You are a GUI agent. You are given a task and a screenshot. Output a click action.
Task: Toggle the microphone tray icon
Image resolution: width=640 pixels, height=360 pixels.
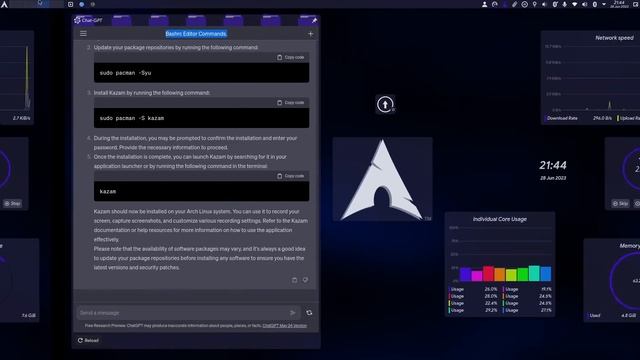point(564,4)
